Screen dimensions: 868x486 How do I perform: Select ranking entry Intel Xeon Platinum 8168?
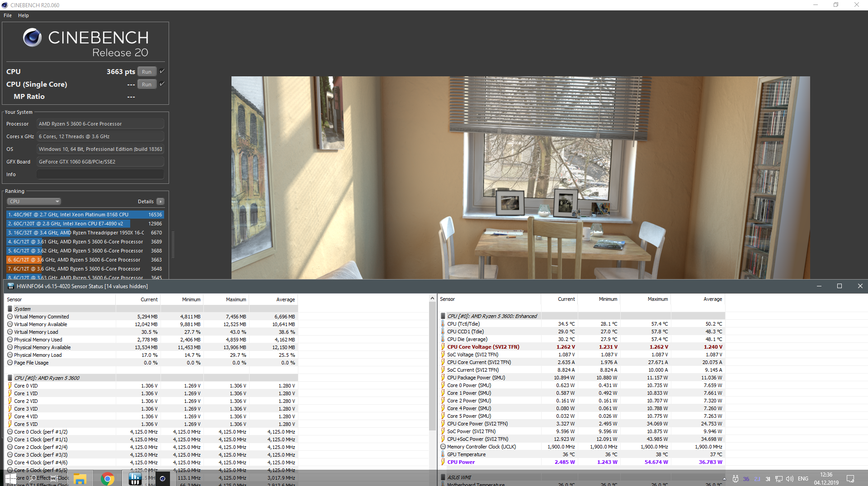[85, 215]
